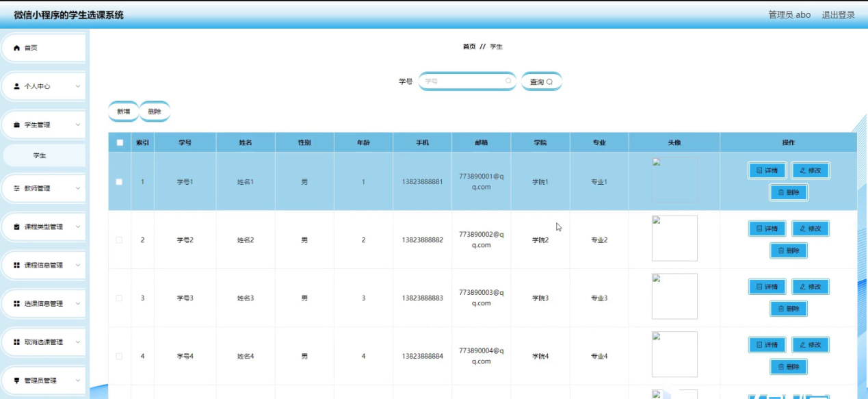Collapse the 学生管理 chevron arrow
The image size is (868, 399).
[x=78, y=125]
